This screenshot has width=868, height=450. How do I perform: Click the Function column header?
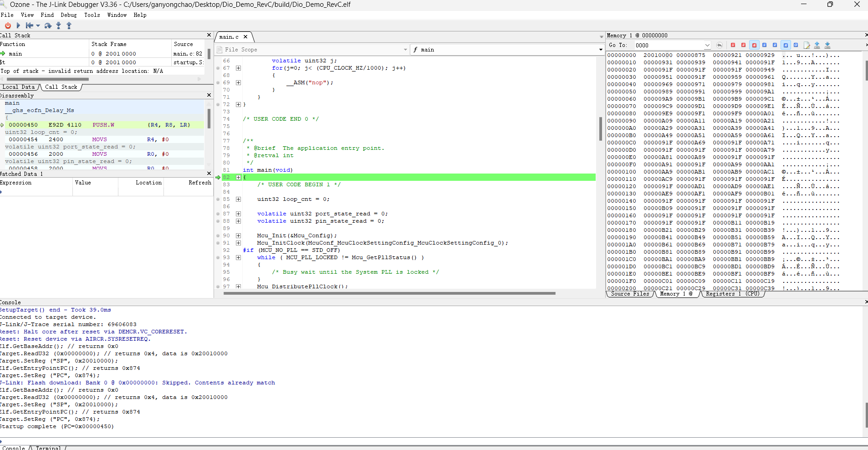(x=44, y=44)
